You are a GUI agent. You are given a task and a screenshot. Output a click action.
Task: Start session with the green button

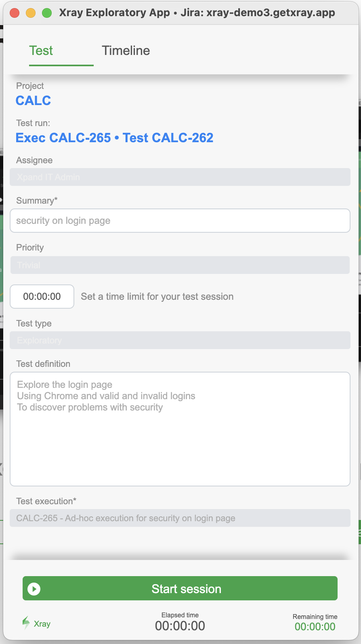tap(180, 588)
